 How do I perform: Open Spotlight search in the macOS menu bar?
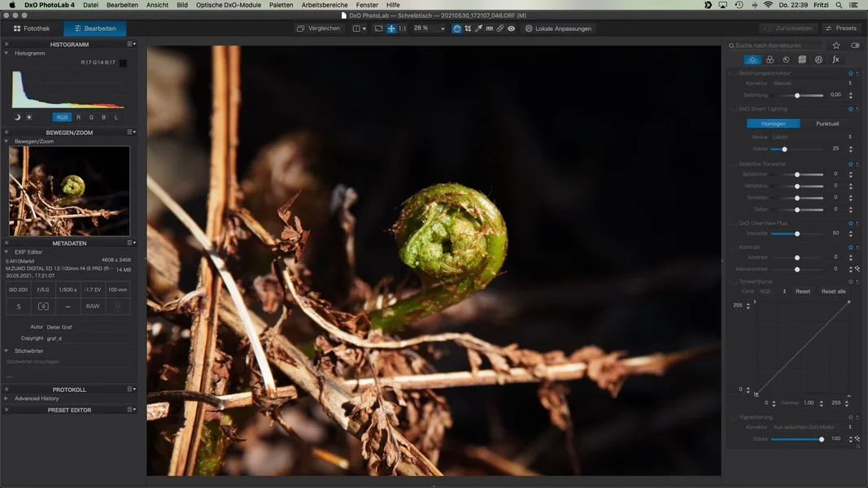(x=840, y=5)
